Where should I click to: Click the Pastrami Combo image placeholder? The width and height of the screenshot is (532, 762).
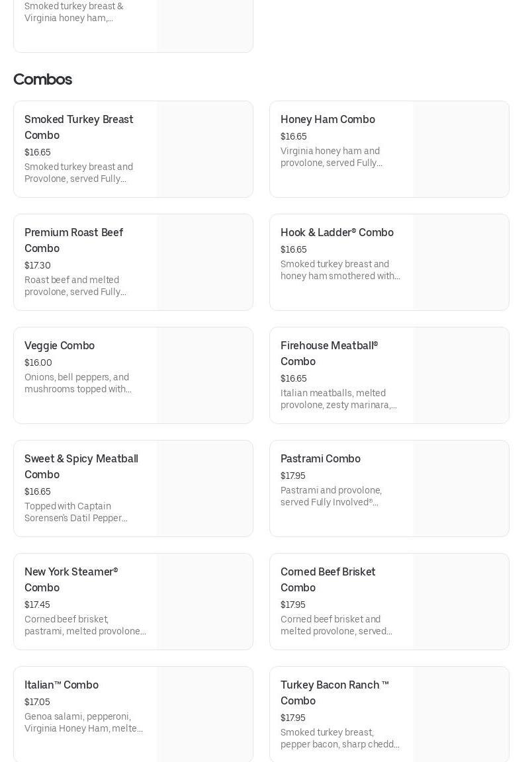[x=461, y=489]
